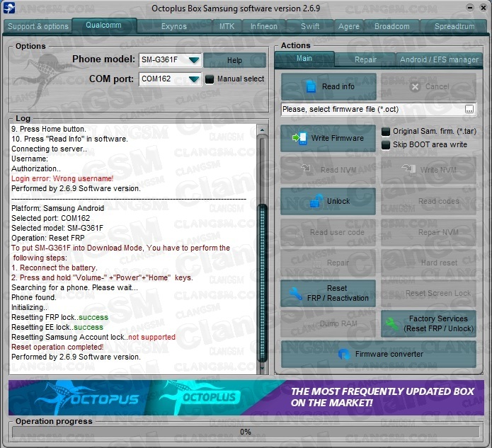The image size is (492, 448).
Task: Click the Read info document icon
Action: 311,86
